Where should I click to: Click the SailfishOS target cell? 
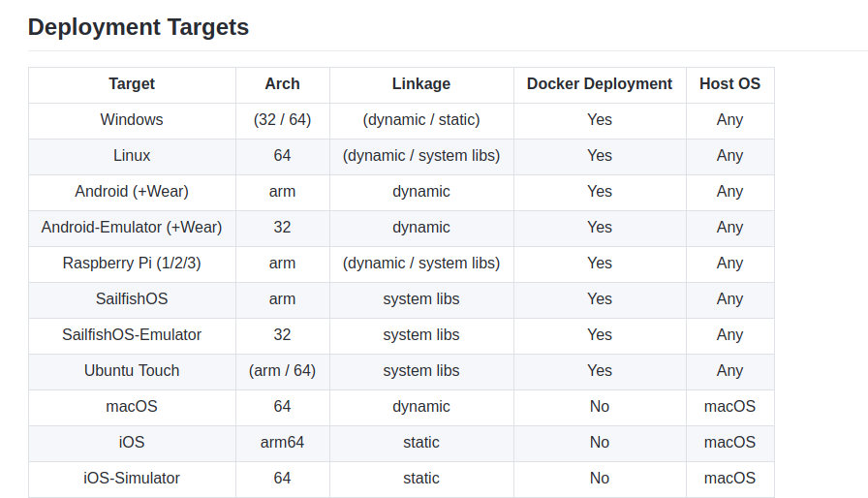132,299
